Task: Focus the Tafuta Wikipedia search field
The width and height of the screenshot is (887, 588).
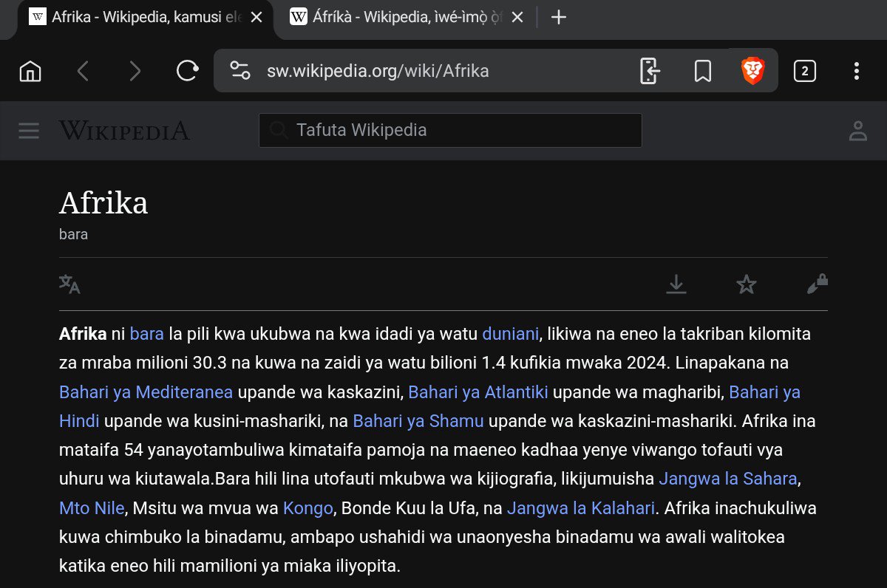Action: (450, 130)
